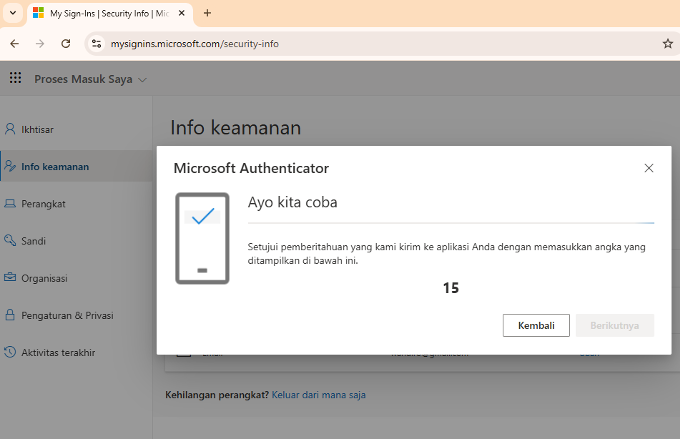
Task: Click the Pengaturan & Privasi lock icon
Action: (10, 315)
